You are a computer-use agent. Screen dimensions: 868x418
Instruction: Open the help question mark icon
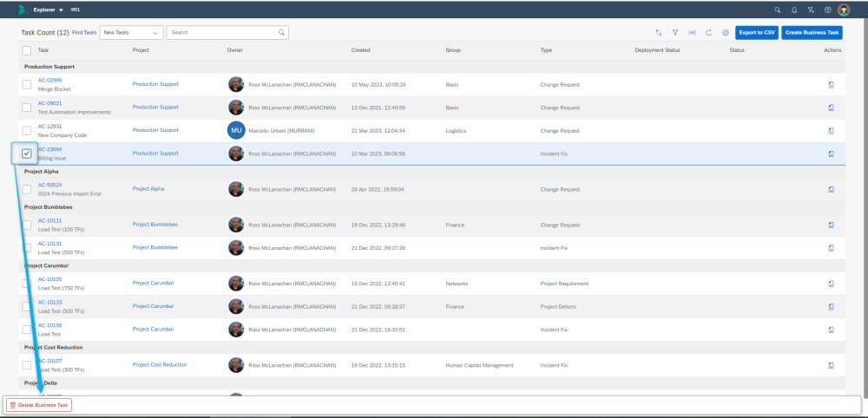point(827,10)
